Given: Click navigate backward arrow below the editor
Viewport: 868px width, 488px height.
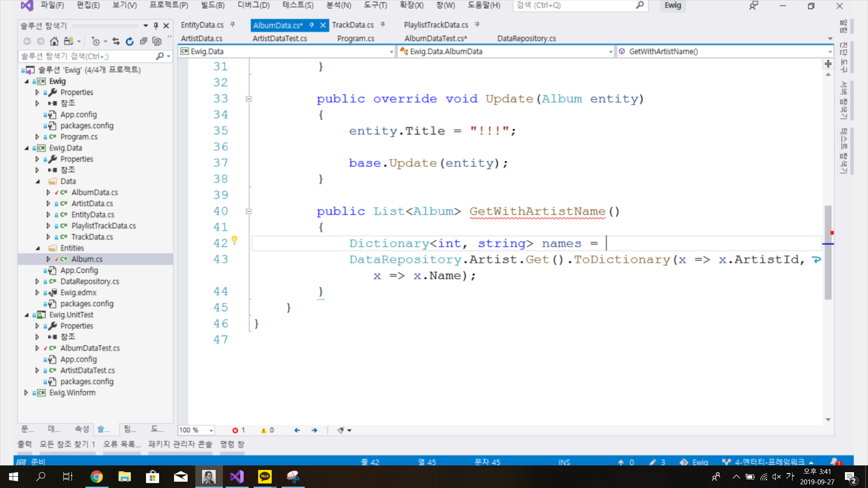Looking at the screenshot, I should [297, 430].
